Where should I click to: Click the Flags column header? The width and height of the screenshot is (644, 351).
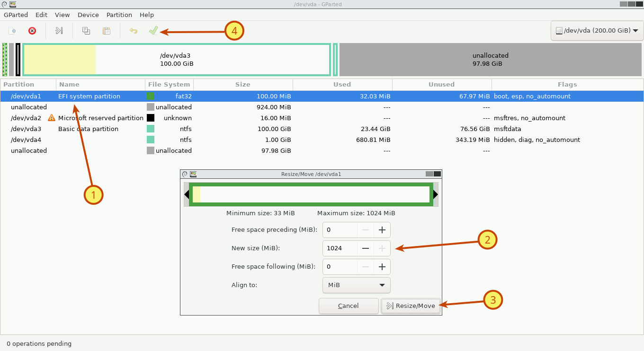tap(567, 85)
